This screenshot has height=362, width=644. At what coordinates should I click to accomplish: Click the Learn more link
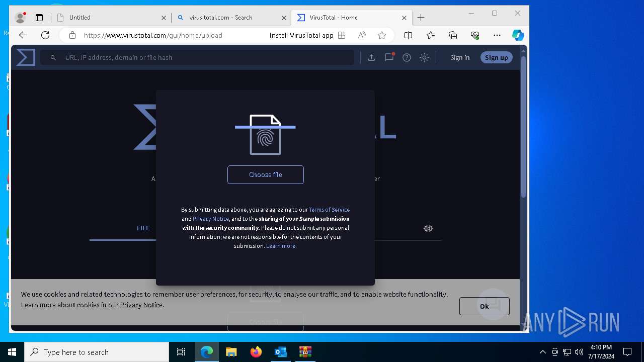click(x=281, y=246)
